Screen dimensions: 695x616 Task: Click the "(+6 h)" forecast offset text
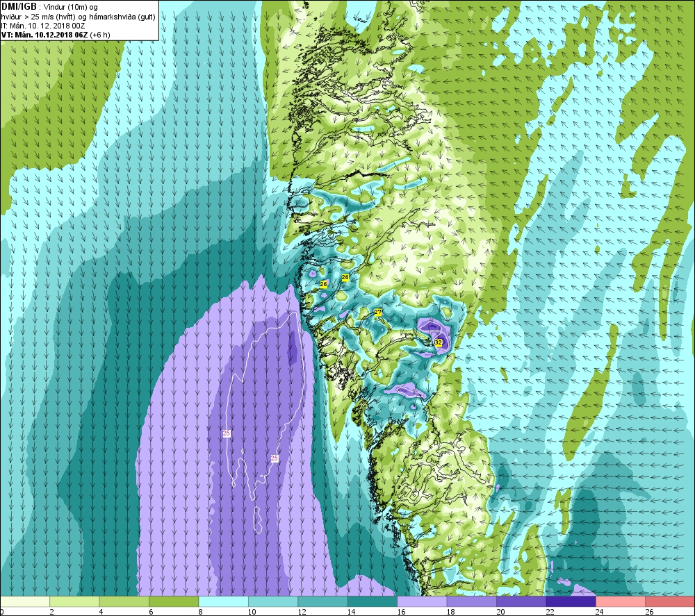pyautogui.click(x=100, y=35)
